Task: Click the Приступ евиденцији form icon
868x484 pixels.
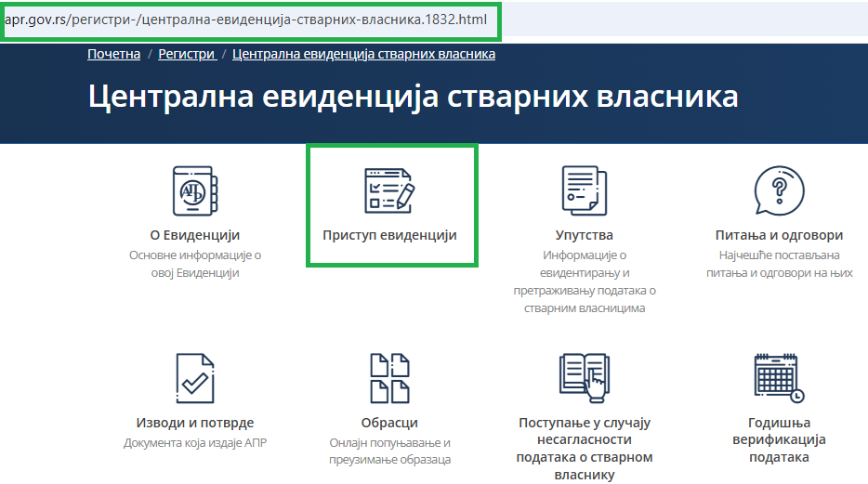Action: (389, 190)
